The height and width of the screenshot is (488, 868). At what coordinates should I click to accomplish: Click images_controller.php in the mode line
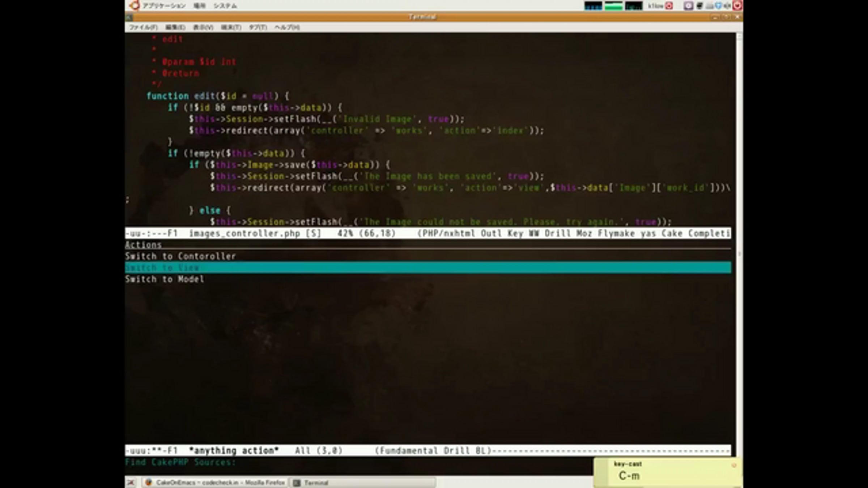pyautogui.click(x=244, y=234)
